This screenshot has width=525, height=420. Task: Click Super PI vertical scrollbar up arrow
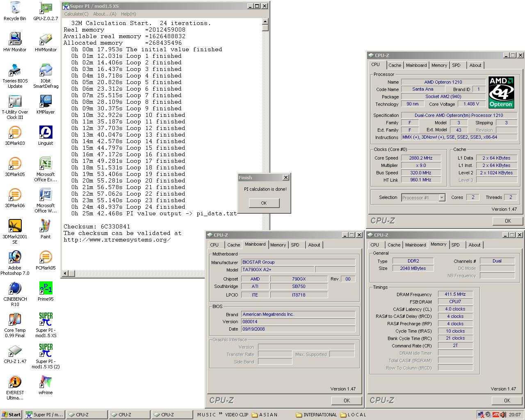(x=265, y=21)
